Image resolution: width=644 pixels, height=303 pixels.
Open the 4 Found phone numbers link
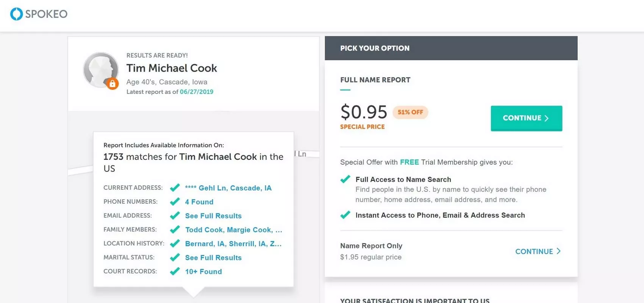click(199, 202)
